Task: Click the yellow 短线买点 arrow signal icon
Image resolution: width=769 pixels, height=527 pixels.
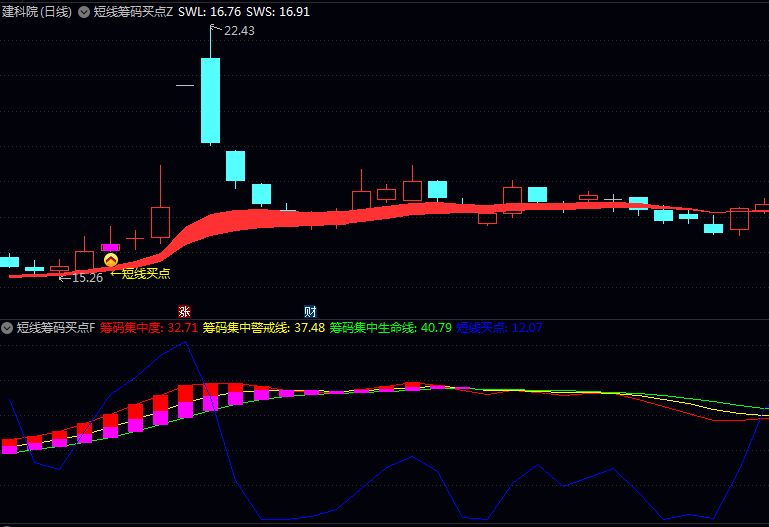Action: [x=111, y=260]
